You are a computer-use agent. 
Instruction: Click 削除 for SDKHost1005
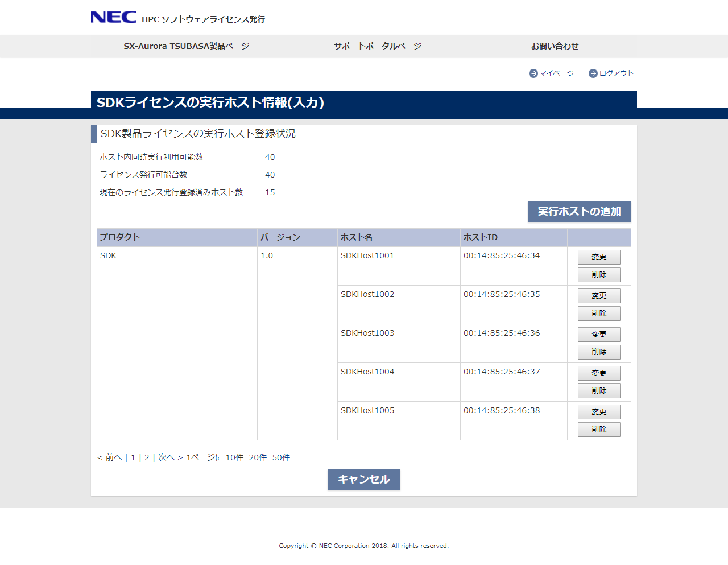tap(599, 430)
